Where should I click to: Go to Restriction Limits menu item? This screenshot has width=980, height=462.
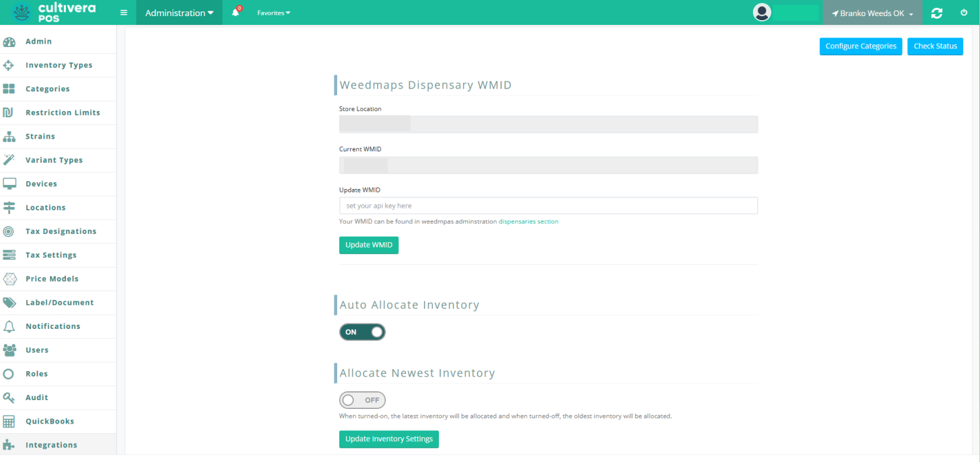pyautogui.click(x=63, y=113)
